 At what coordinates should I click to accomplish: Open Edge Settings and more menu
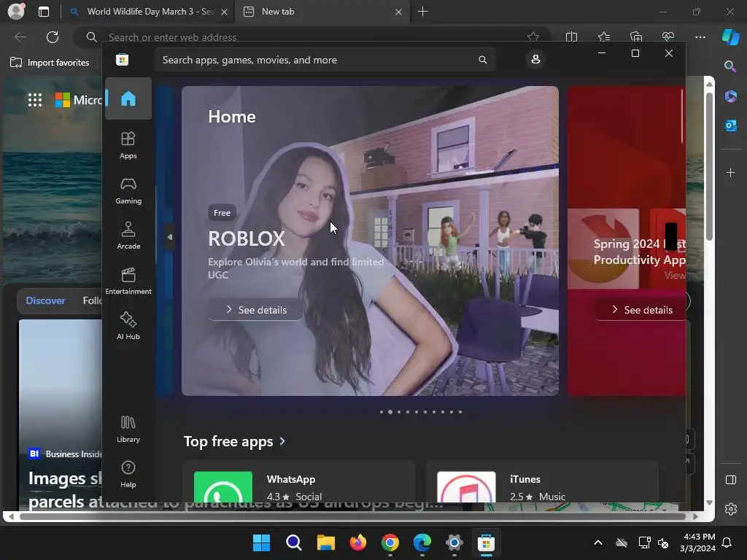(x=700, y=36)
